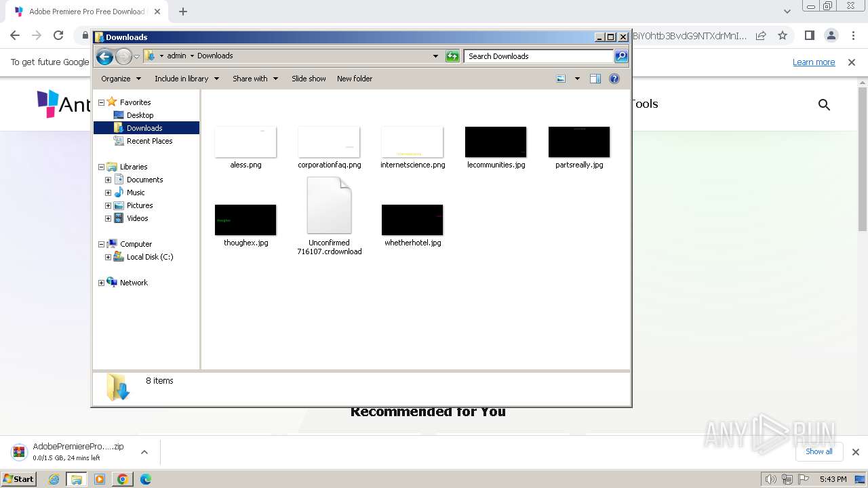Viewport: 868px width, 488px height.
Task: Open the Organize menu
Action: click(121, 79)
